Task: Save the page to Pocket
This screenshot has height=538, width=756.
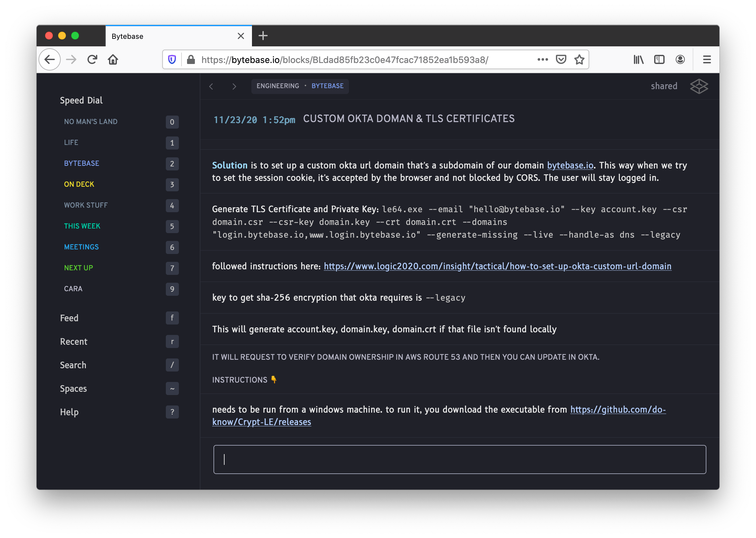Action: [x=561, y=60]
